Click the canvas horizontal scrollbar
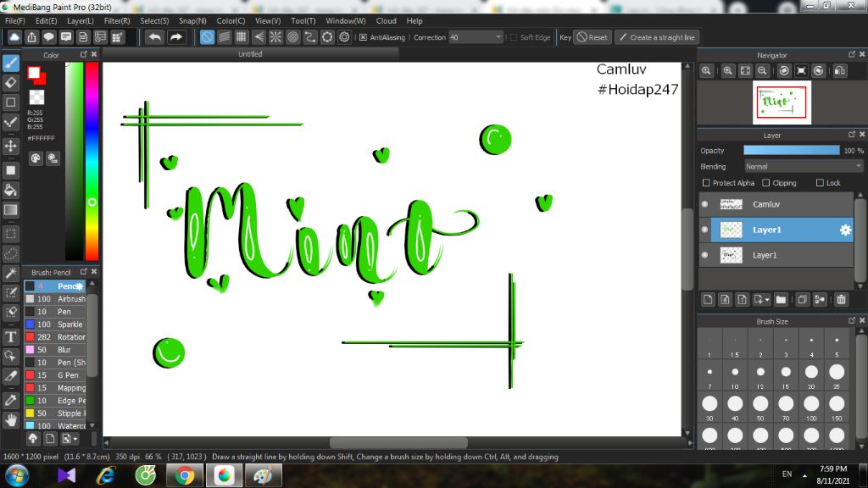 click(398, 442)
